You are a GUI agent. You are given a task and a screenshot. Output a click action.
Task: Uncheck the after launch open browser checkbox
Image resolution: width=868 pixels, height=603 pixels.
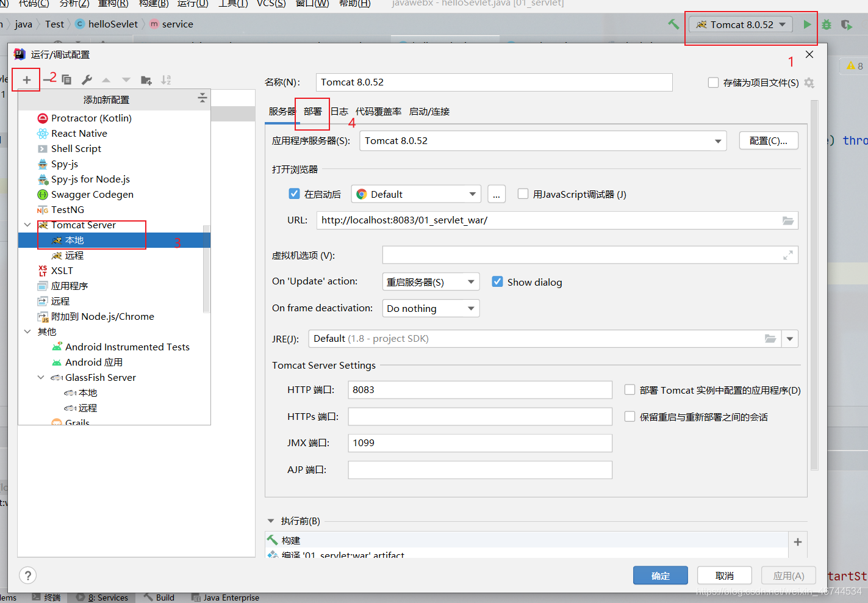tap(294, 193)
